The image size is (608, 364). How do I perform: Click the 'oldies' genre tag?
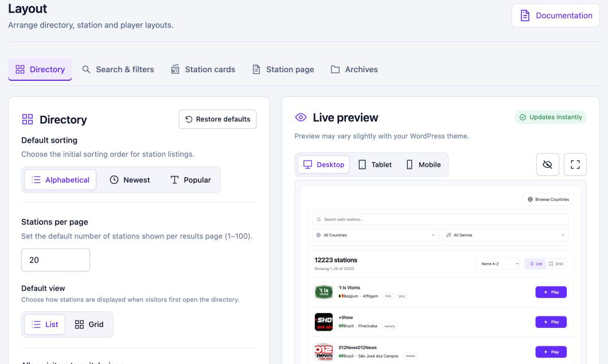coord(410,356)
